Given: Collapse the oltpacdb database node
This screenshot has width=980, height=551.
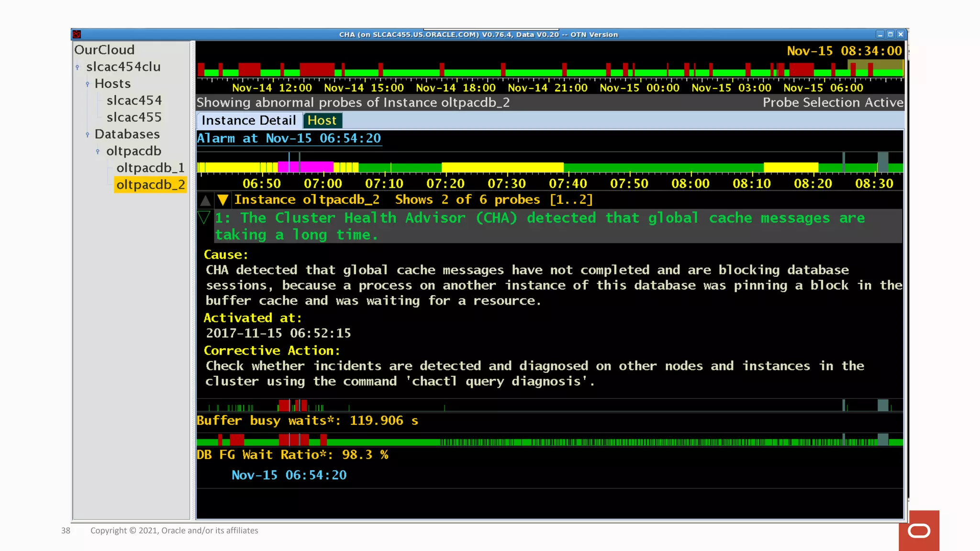Looking at the screenshot, I should pos(98,152).
